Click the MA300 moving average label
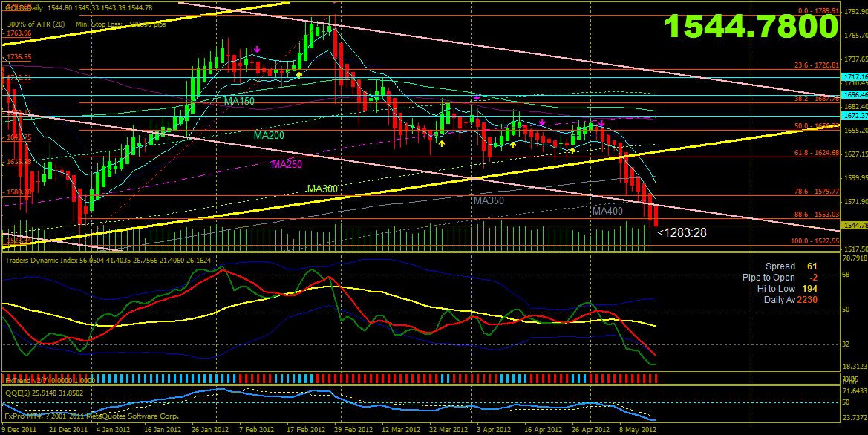This screenshot has height=435, width=868. tap(323, 189)
